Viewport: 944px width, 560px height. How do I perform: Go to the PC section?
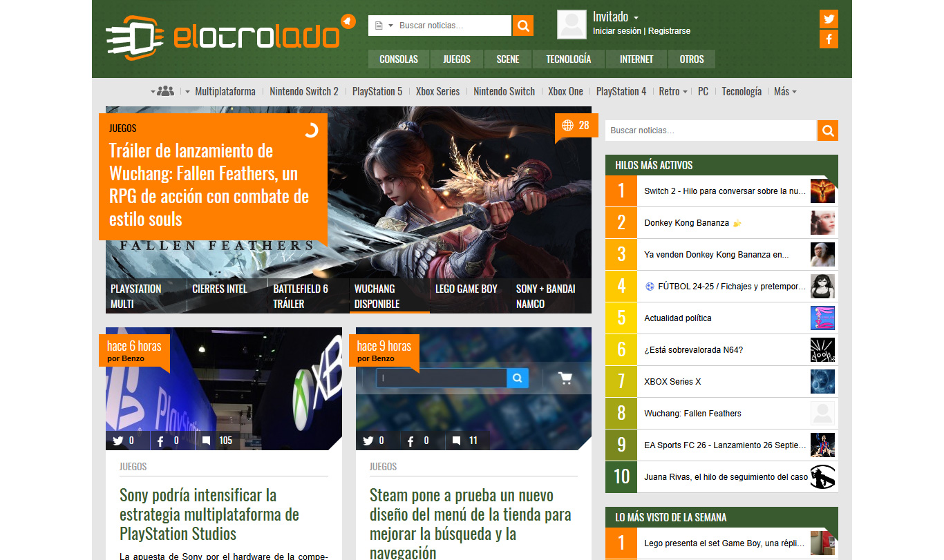(x=703, y=91)
